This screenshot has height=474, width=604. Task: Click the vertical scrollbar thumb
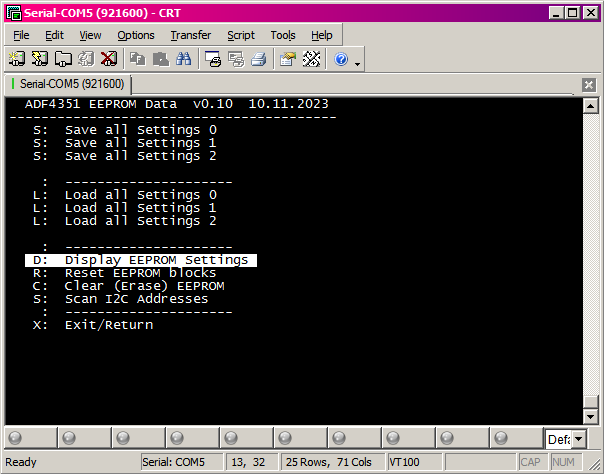591,402
